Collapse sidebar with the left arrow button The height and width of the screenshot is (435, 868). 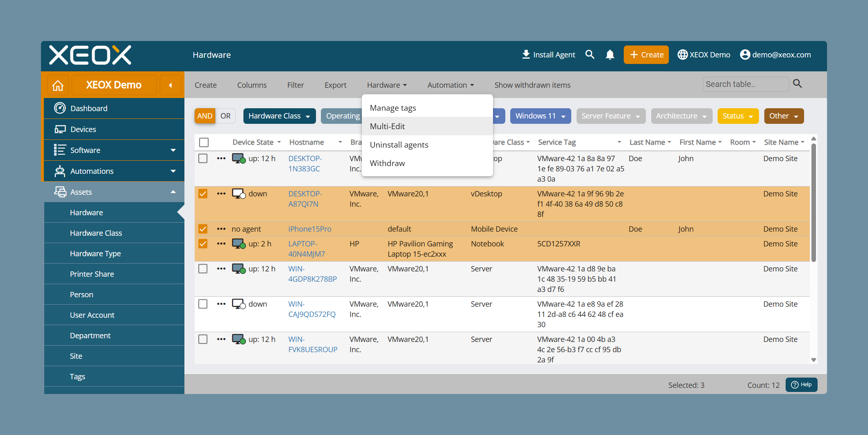pos(170,85)
